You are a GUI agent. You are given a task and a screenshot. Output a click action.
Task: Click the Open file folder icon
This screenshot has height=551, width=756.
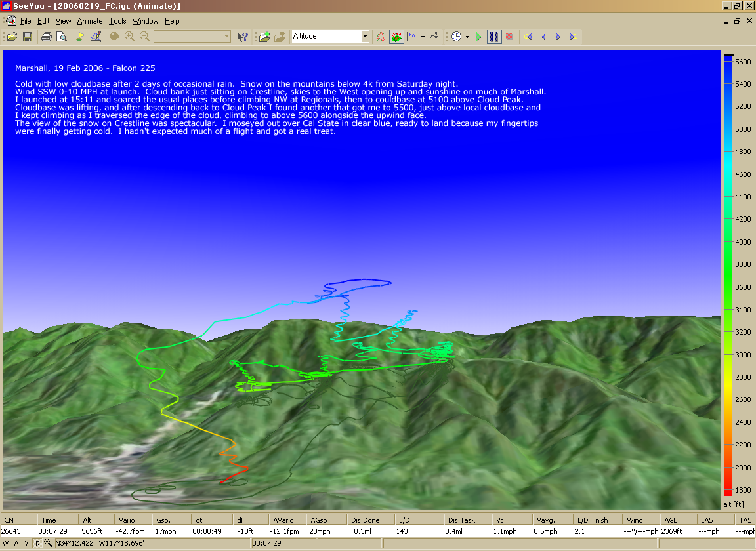tap(12, 37)
